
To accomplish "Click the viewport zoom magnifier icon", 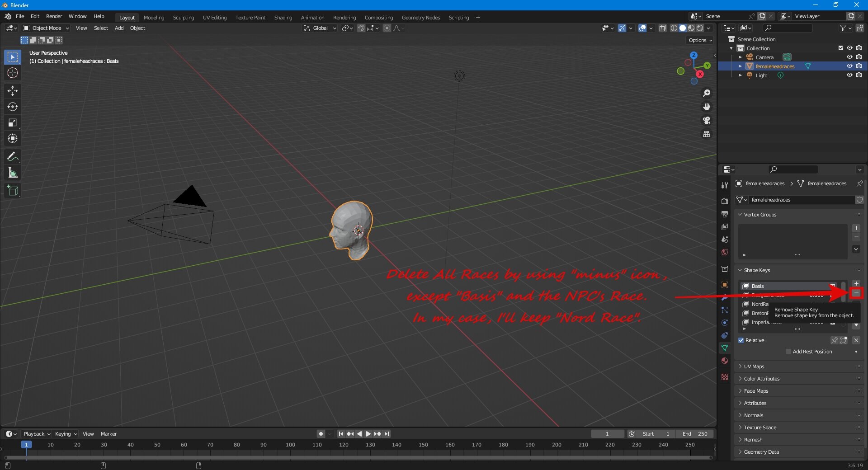I will (707, 93).
